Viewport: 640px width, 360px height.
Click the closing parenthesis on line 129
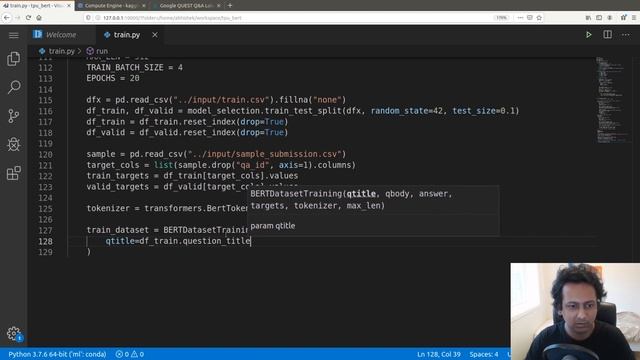coord(89,252)
